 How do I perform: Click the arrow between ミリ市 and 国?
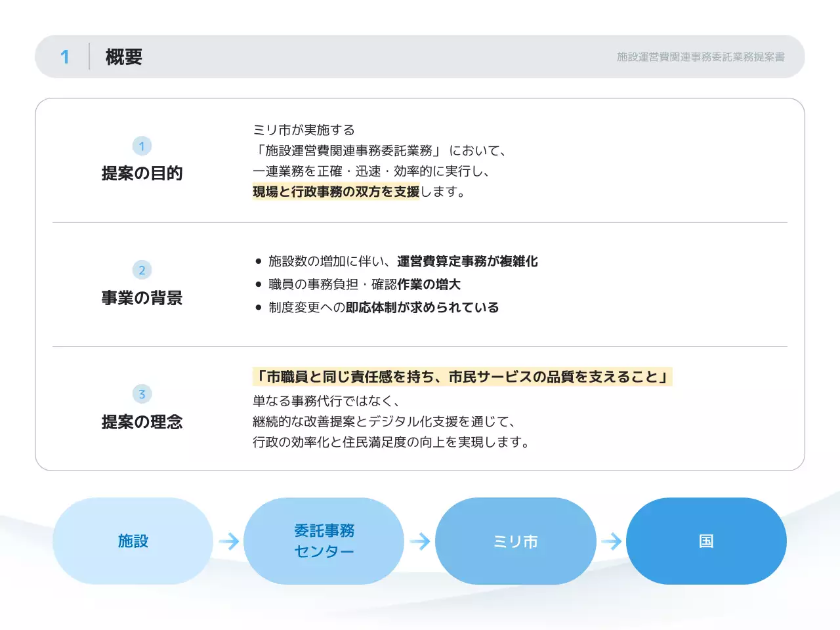610,541
